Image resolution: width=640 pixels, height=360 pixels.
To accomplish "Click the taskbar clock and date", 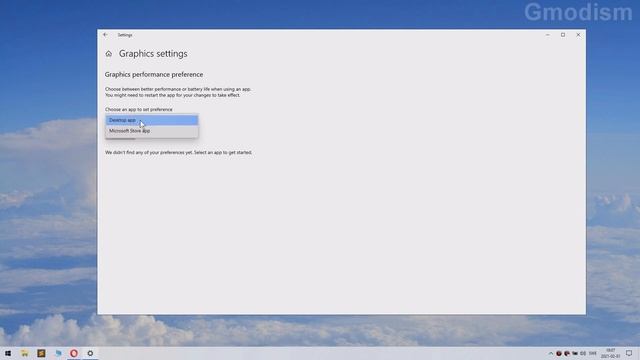I will [611, 353].
